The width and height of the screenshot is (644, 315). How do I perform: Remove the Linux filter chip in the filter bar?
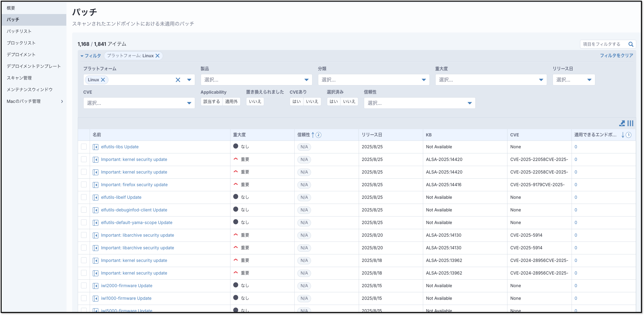point(157,56)
